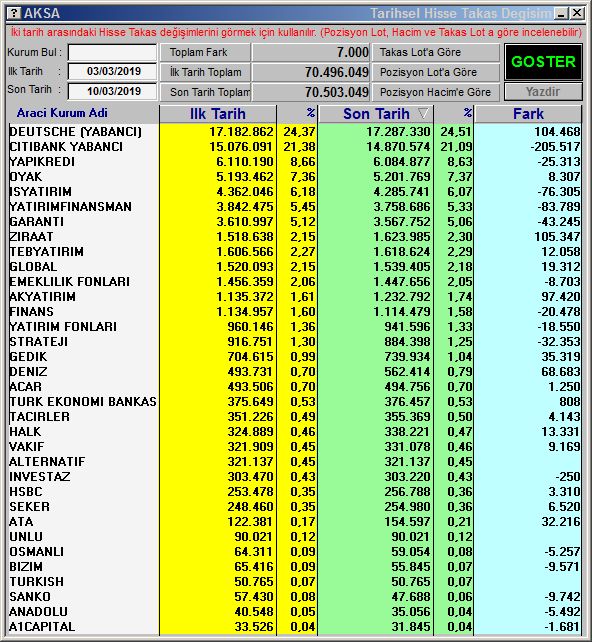The width and height of the screenshot is (592, 642).
Task: Click the Araci Kurum Adi column header
Action: click(62, 113)
